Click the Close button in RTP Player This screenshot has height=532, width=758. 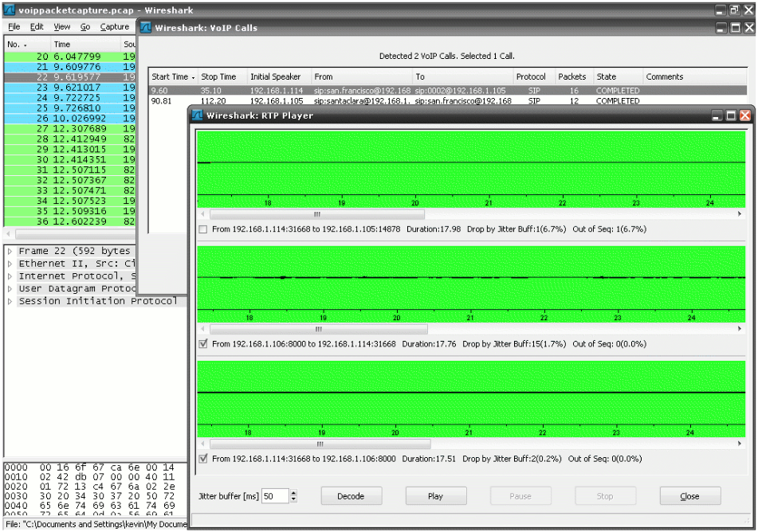point(689,495)
